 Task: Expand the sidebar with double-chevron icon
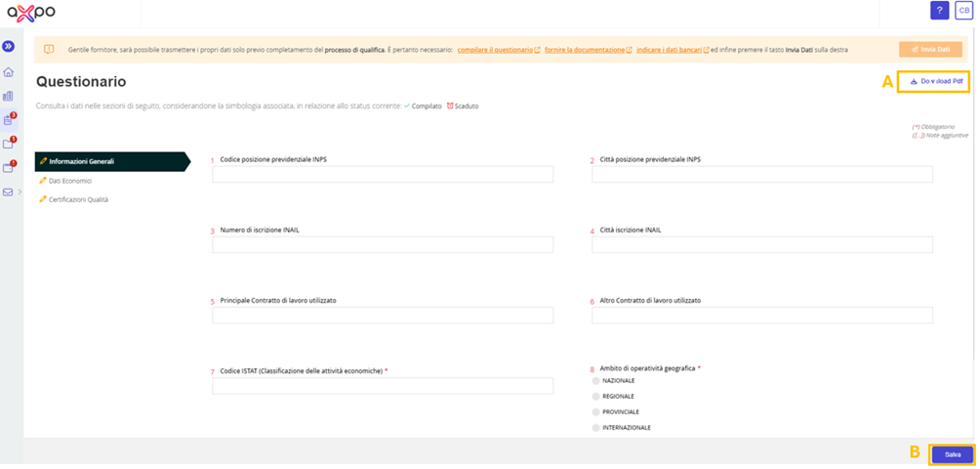coord(9,46)
